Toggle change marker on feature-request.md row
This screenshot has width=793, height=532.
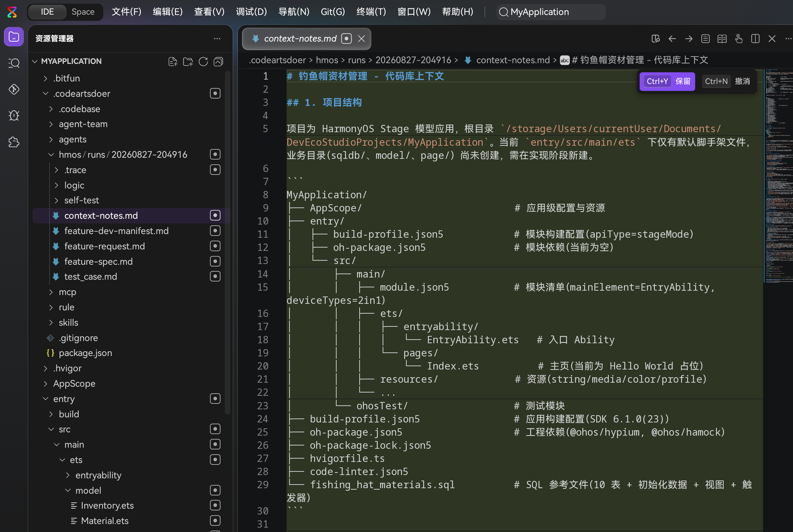[215, 246]
